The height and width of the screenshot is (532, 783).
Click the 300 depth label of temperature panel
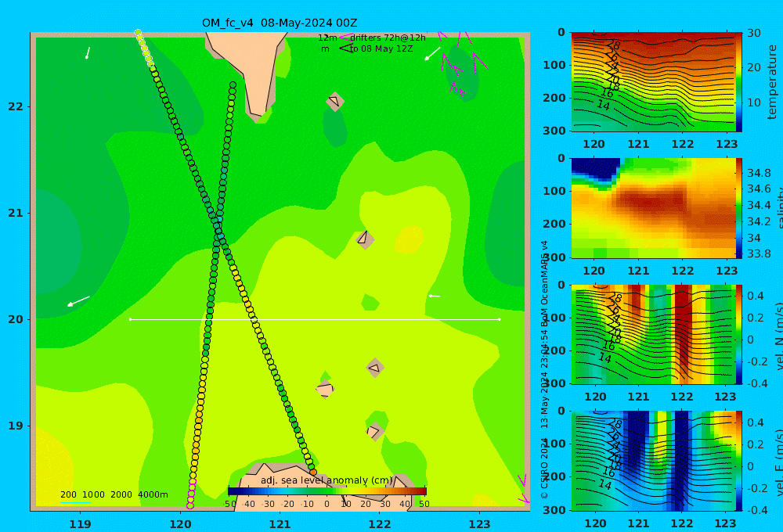click(554, 131)
